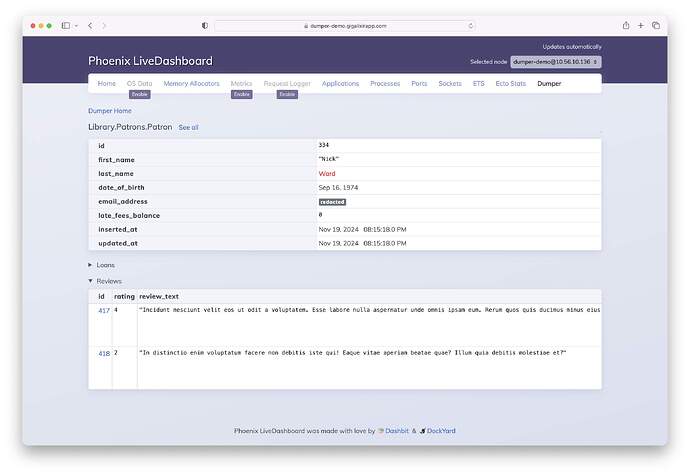Viewport: 690px width, 474px height.
Task: Collapse the Reviews section
Action: pos(105,281)
